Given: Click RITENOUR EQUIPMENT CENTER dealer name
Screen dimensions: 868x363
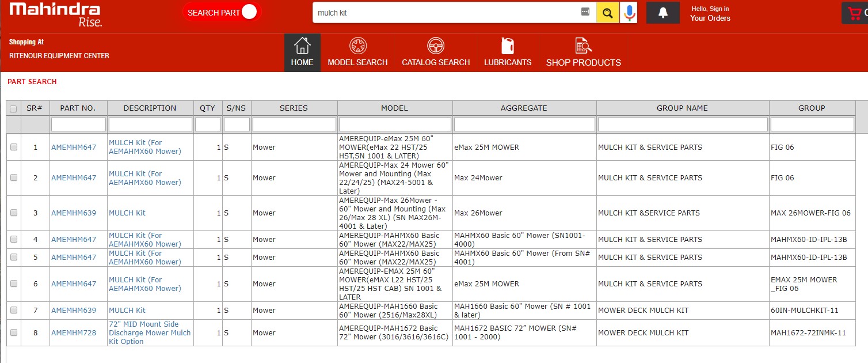Looking at the screenshot, I should click(x=59, y=56).
